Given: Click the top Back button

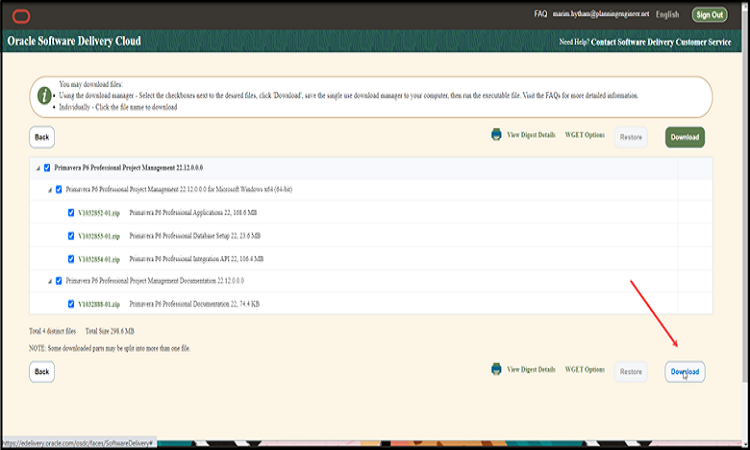Looking at the screenshot, I should tap(42, 137).
